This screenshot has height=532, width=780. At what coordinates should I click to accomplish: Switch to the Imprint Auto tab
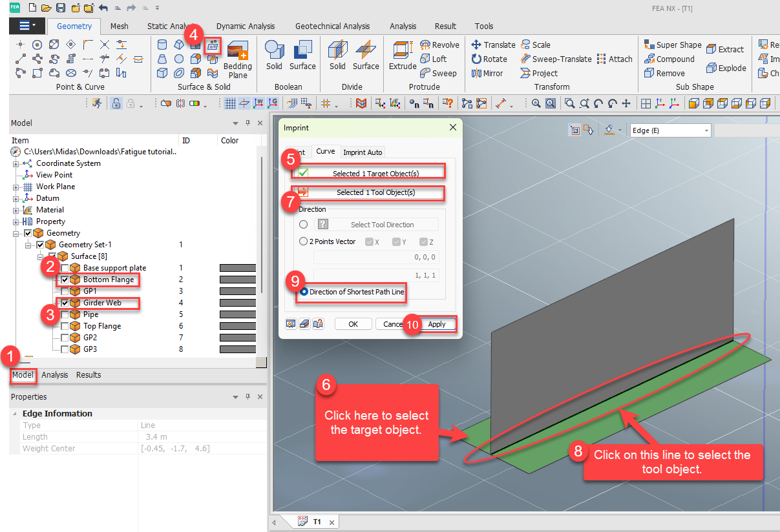coord(362,152)
